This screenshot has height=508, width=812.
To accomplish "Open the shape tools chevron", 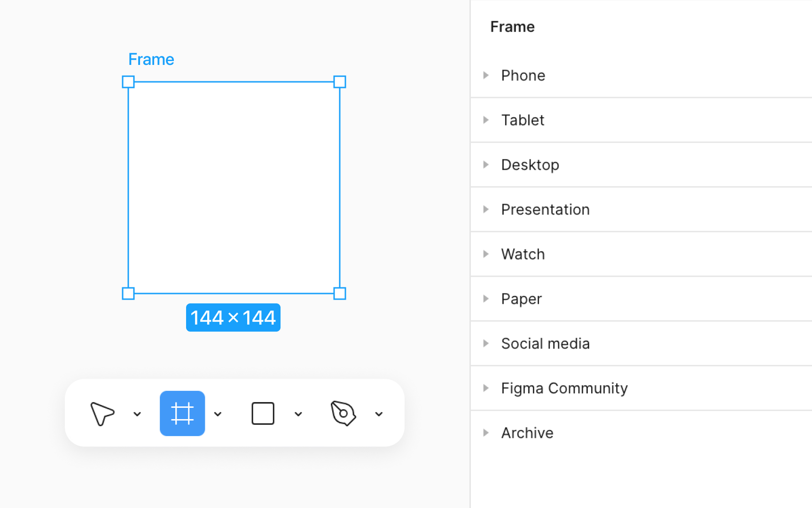I will (298, 414).
